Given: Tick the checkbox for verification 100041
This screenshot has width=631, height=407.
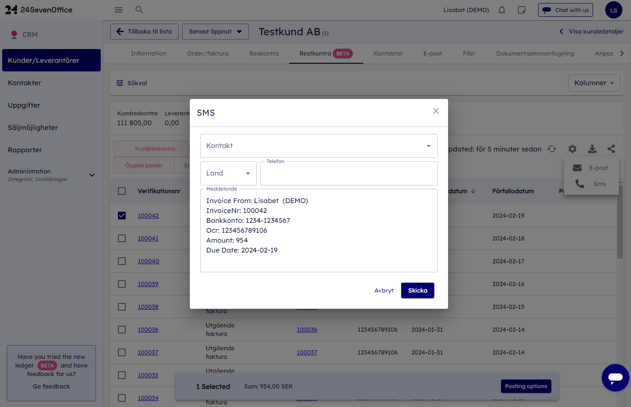Looking at the screenshot, I should click(122, 239).
